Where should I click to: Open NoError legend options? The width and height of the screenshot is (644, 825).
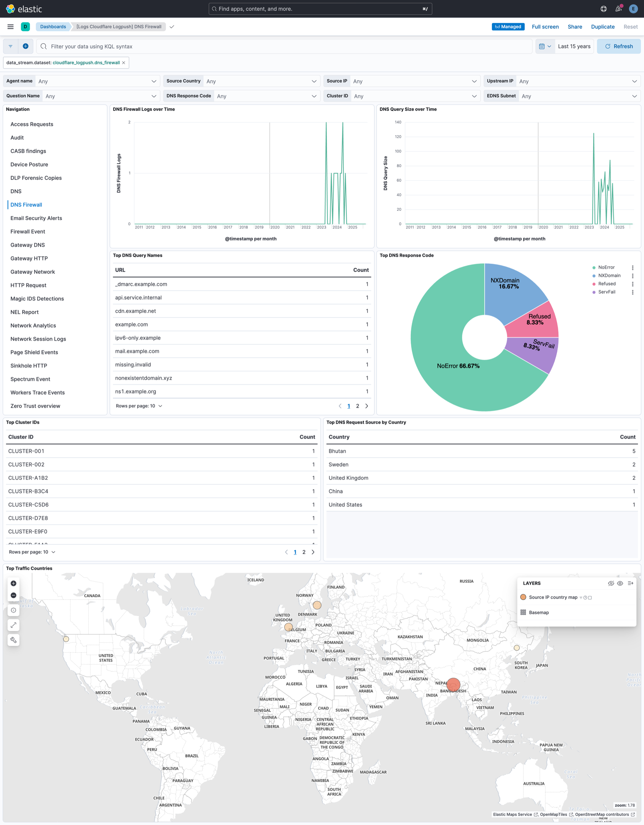(x=633, y=267)
